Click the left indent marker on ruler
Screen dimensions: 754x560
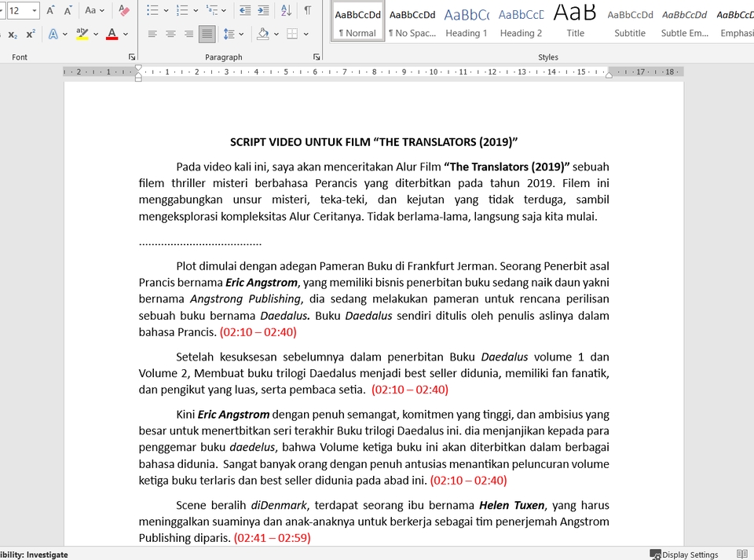point(138,78)
